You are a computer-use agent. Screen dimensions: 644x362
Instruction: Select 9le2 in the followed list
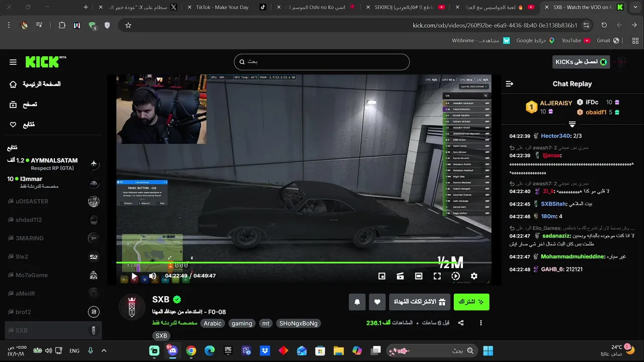52,256
